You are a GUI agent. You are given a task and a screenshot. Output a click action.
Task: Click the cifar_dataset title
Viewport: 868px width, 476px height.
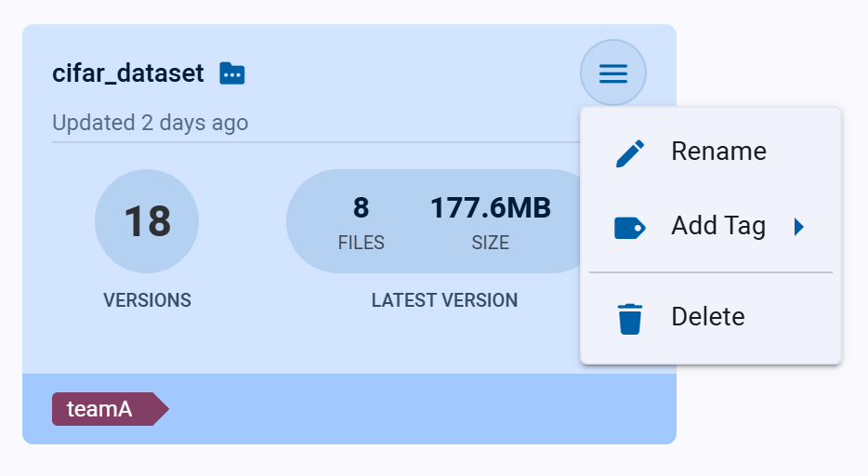128,73
